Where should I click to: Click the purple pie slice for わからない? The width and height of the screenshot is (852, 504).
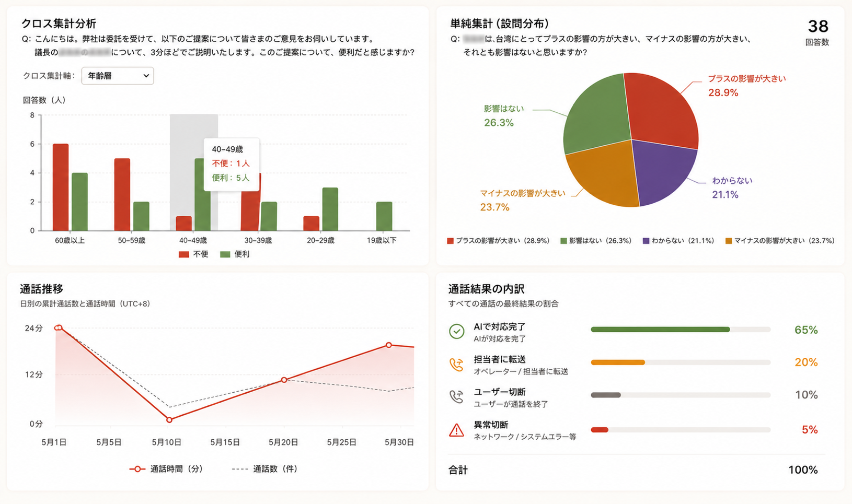[664, 172]
